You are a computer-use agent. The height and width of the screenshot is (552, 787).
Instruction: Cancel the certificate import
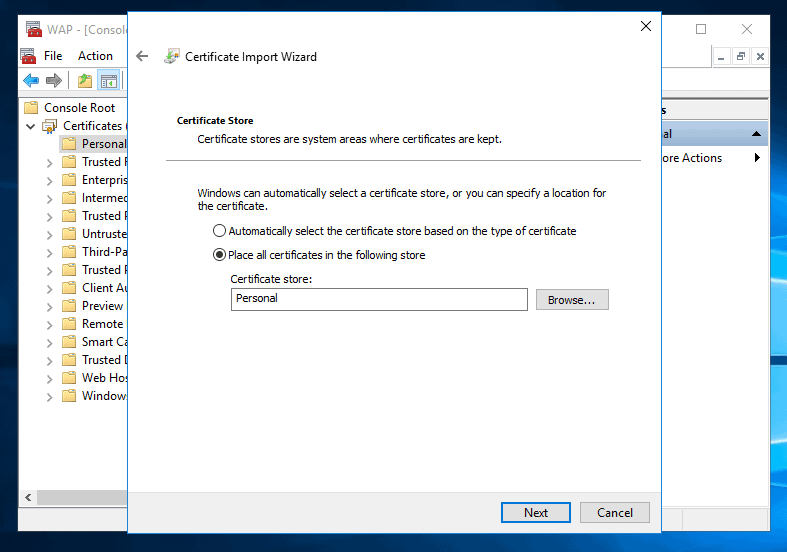pos(615,512)
